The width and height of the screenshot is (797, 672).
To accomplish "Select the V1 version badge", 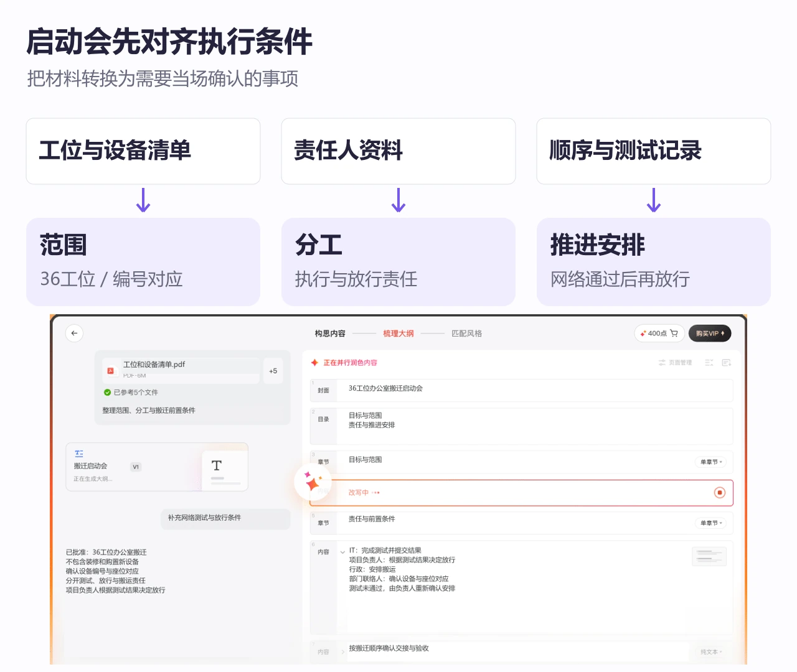I will [x=136, y=467].
